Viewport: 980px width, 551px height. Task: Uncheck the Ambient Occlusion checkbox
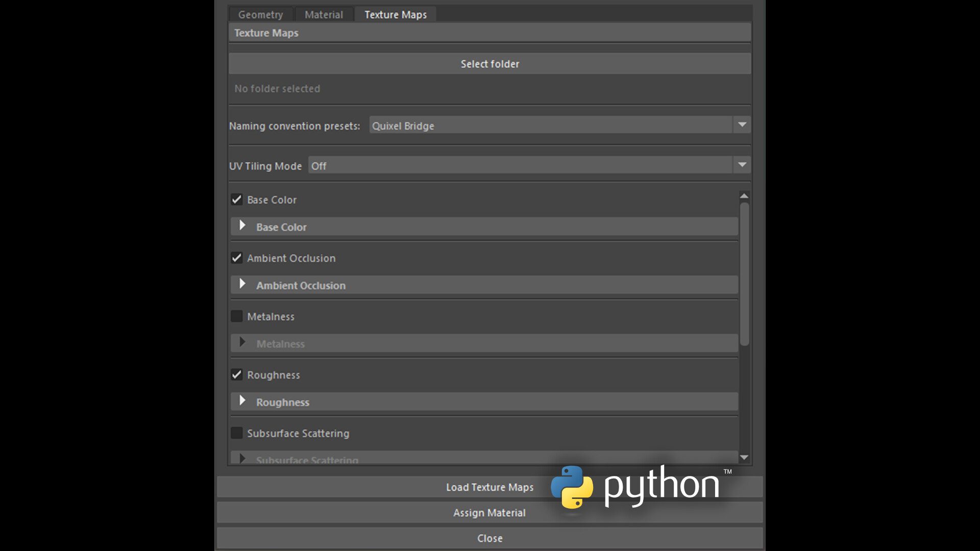point(236,258)
